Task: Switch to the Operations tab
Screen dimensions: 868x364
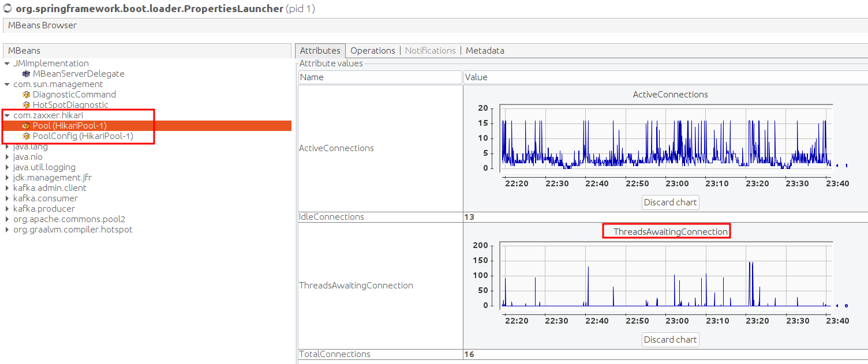Action: 372,50
